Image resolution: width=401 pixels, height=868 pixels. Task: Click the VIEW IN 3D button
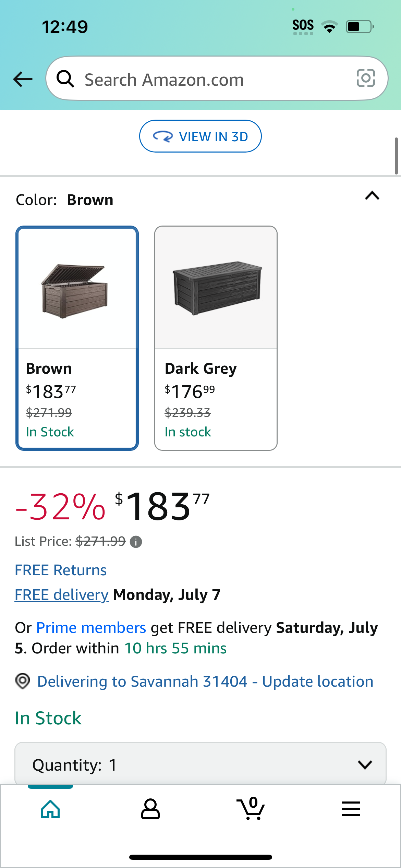click(x=200, y=136)
